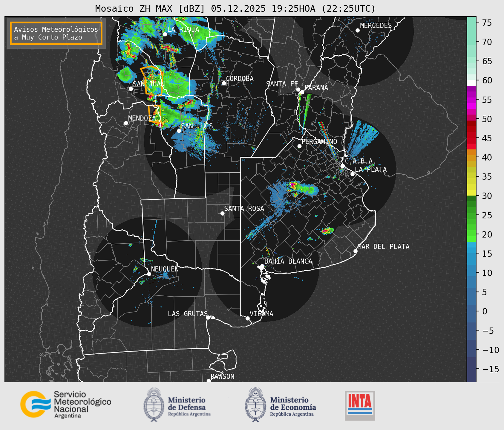Click the 0 tick label on color scale

coord(485,311)
